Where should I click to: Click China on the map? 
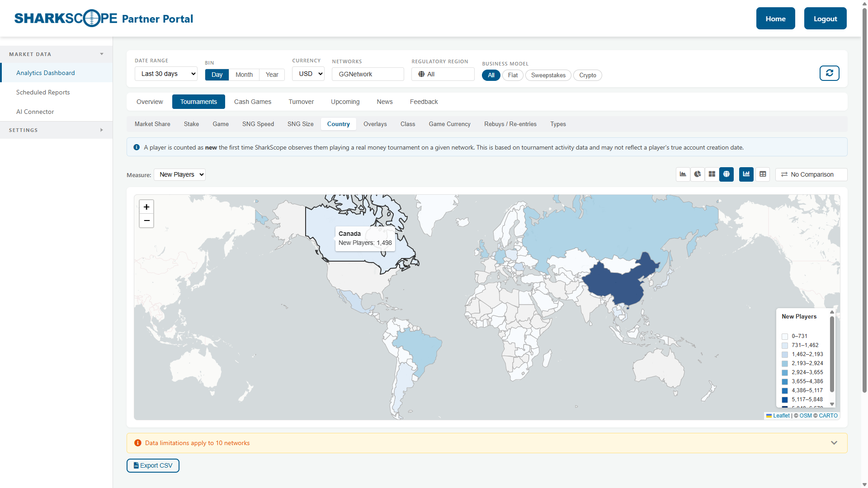pyautogui.click(x=619, y=282)
